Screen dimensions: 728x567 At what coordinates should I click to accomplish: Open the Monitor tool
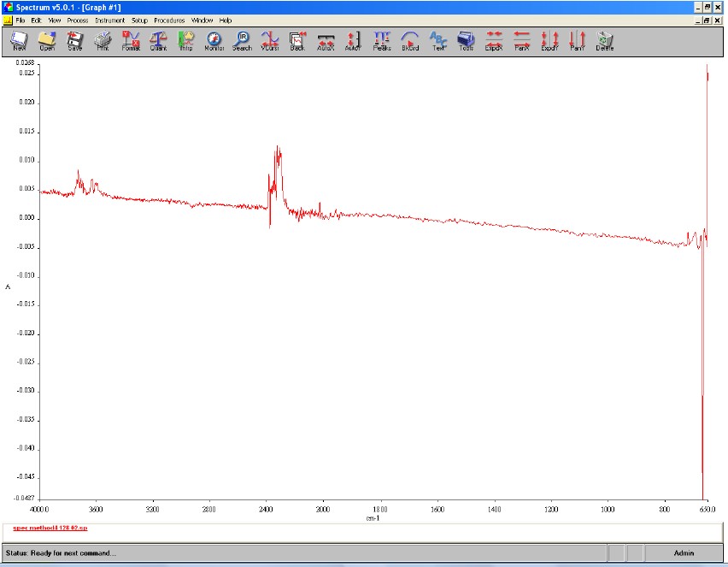[x=214, y=41]
